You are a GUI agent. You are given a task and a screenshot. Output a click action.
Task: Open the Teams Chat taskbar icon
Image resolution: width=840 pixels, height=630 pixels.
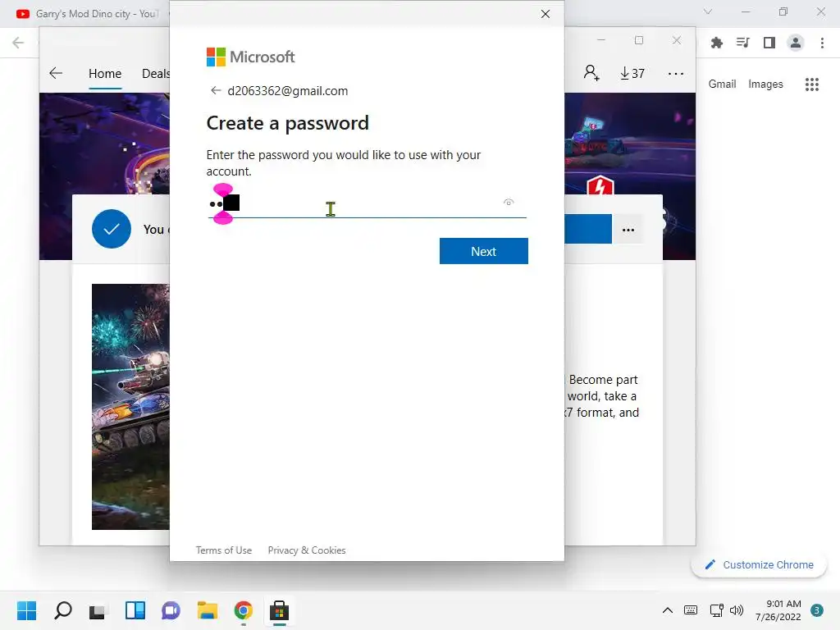171,610
